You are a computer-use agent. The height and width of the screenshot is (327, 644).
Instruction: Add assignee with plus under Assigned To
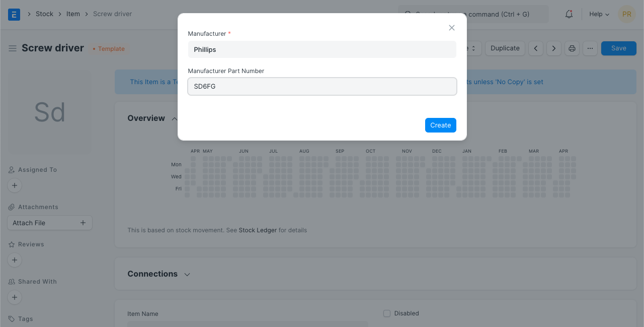[x=15, y=185]
